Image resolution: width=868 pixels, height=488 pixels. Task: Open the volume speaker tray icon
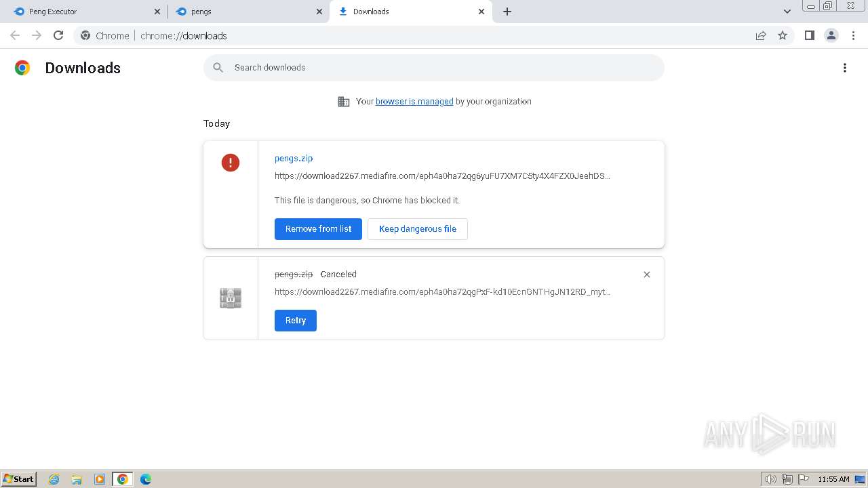(771, 479)
